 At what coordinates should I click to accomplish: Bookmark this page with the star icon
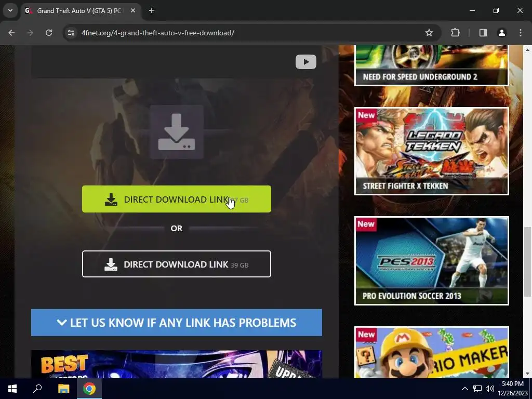coord(429,33)
